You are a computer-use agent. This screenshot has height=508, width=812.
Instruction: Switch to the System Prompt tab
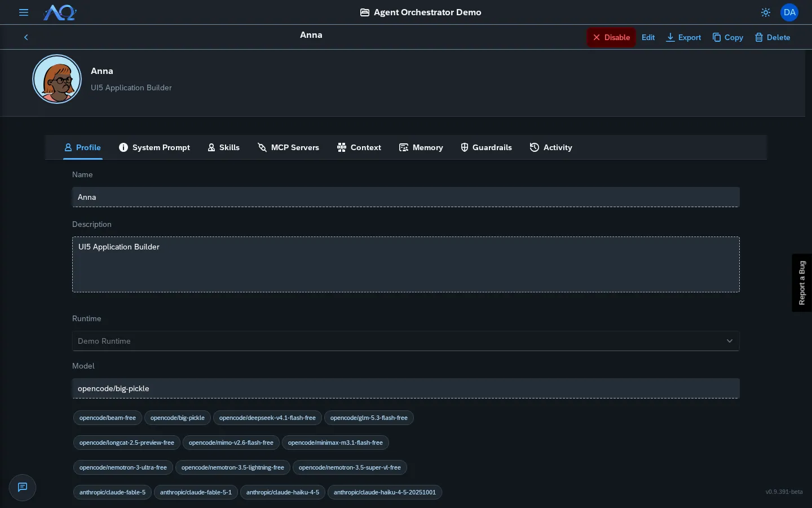click(155, 147)
